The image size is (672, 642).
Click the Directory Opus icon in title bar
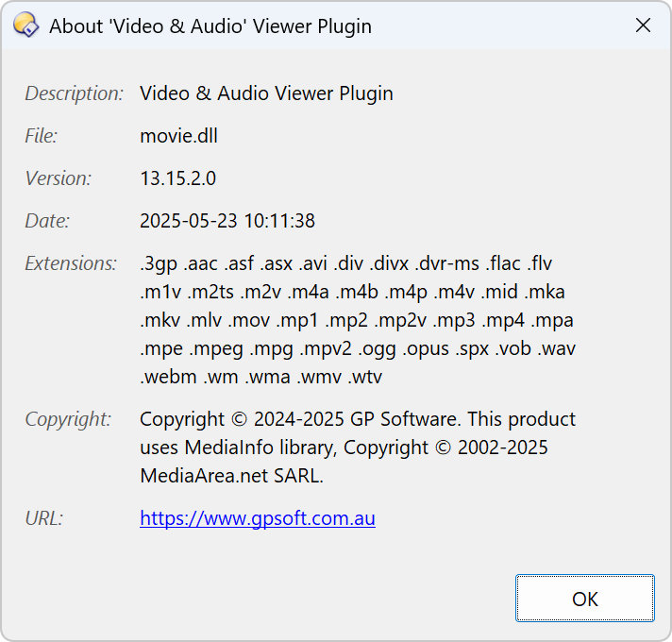point(25,25)
